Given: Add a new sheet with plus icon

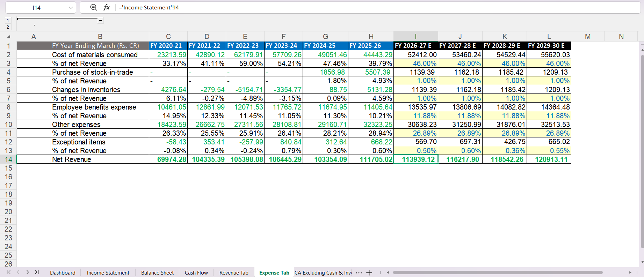Looking at the screenshot, I should click(369, 273).
